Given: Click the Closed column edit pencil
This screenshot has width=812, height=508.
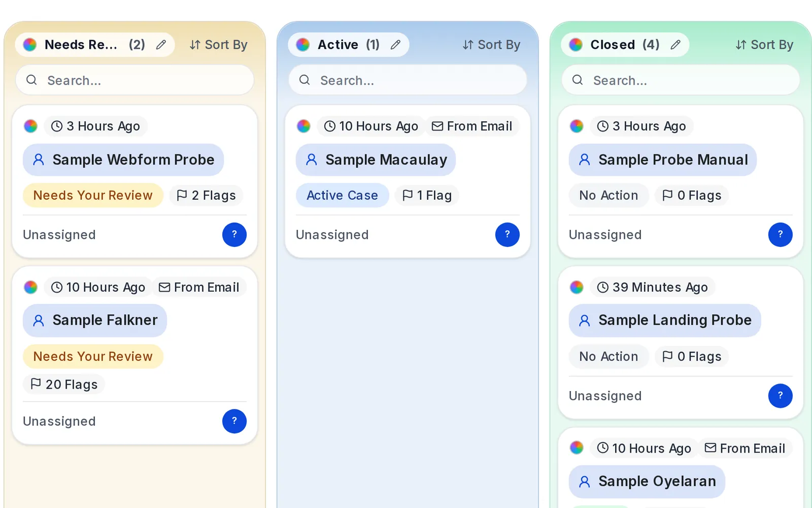Looking at the screenshot, I should click(675, 45).
